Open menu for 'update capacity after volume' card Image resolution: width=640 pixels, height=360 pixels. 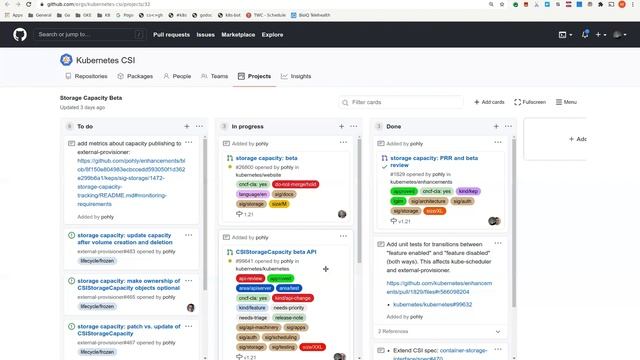(189, 235)
